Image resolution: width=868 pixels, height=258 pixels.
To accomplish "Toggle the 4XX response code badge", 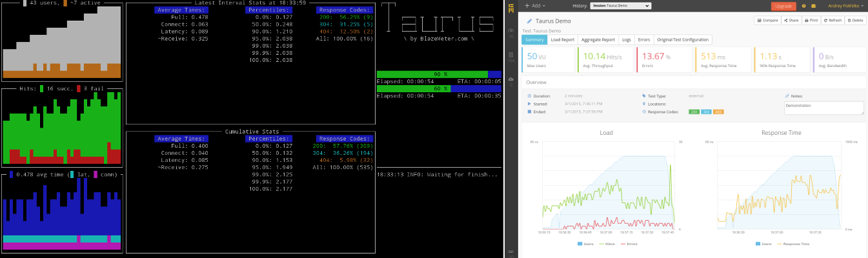I will click(x=718, y=112).
